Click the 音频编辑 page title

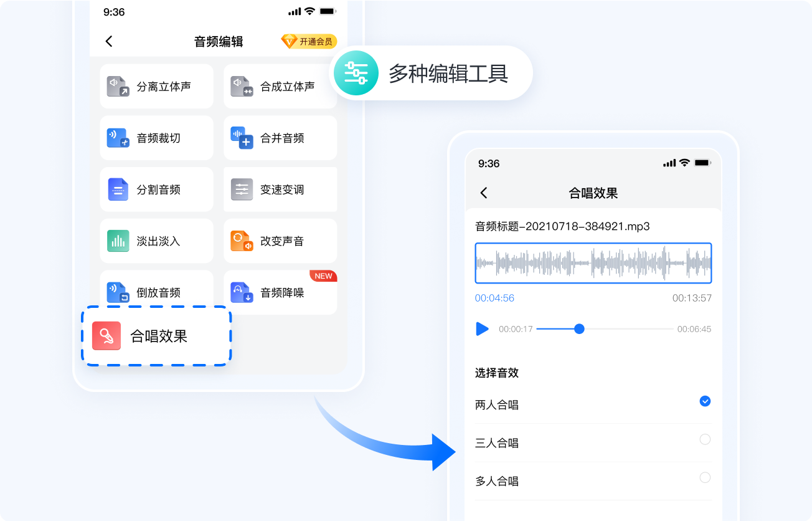[219, 42]
